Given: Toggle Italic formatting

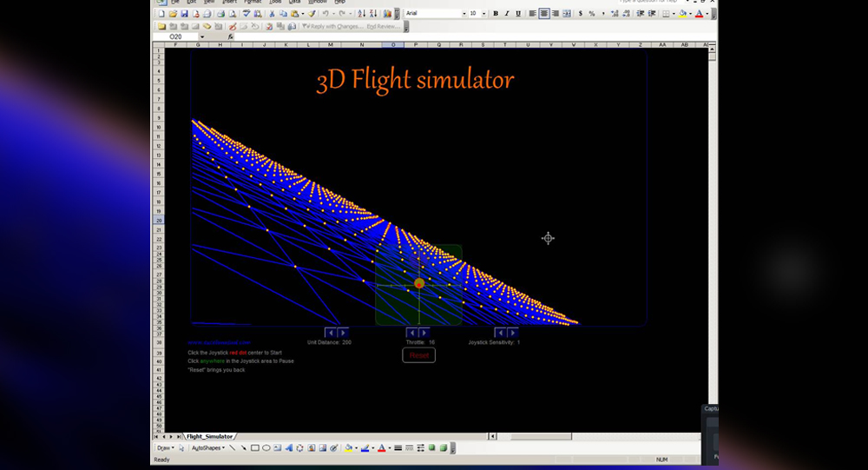Looking at the screenshot, I should pos(507,13).
